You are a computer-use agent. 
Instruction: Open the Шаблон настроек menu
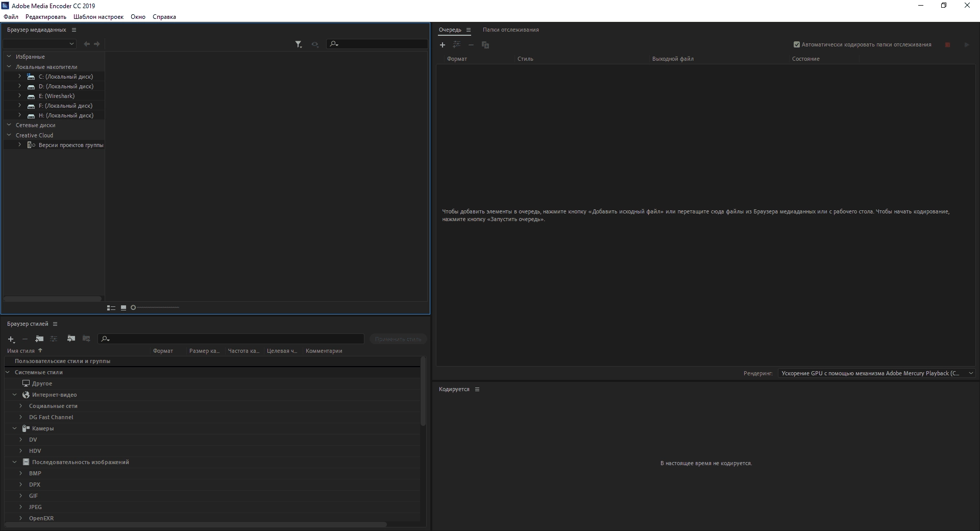pyautogui.click(x=99, y=17)
